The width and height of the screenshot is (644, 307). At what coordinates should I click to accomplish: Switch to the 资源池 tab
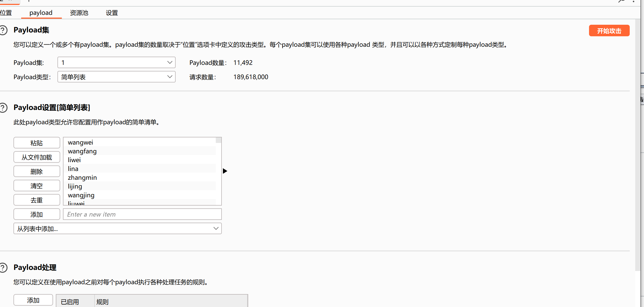[x=79, y=13]
